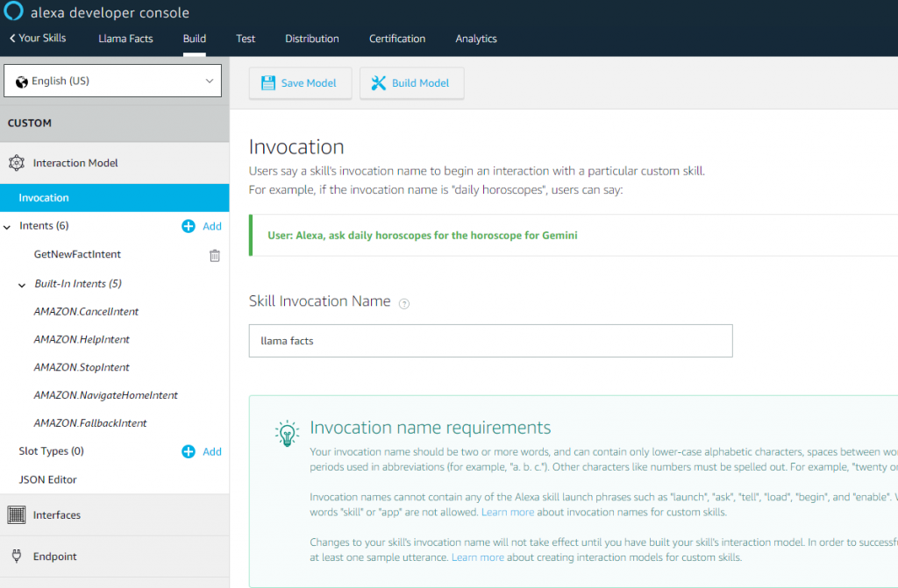Delete GetNewFactIntent with the trash icon

(x=215, y=255)
